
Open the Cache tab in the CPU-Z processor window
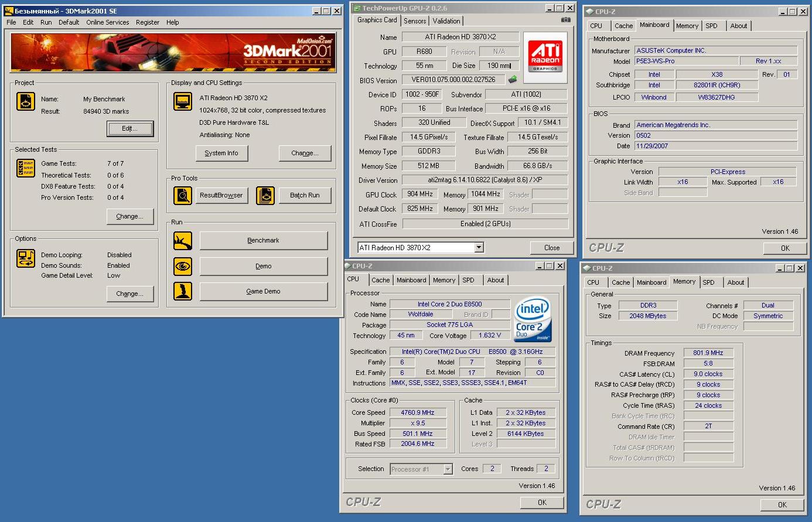381,280
